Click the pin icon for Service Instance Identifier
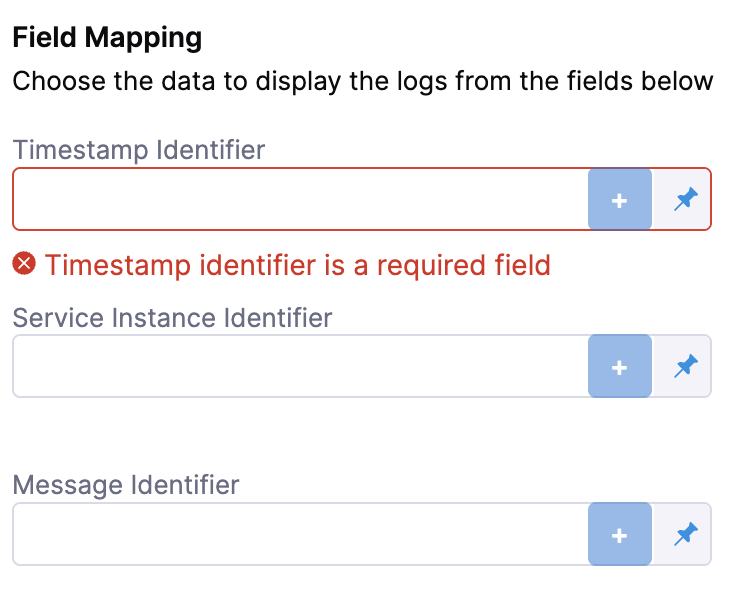This screenshot has width=746, height=596. pyautogui.click(x=685, y=367)
